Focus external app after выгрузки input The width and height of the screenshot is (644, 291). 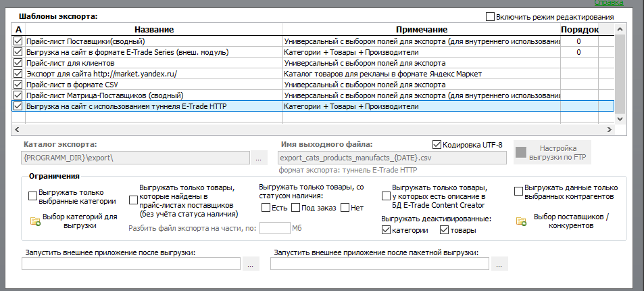pos(131,264)
